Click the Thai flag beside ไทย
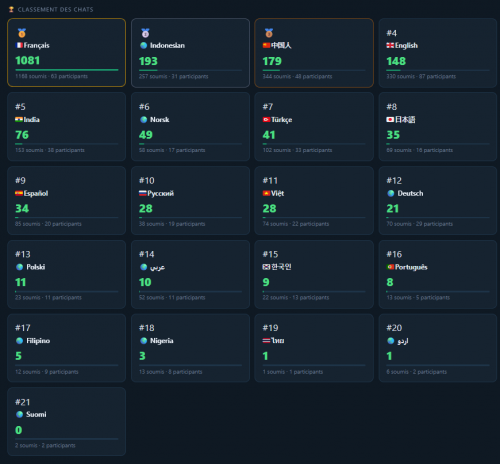This screenshot has width=500, height=464. 266,340
